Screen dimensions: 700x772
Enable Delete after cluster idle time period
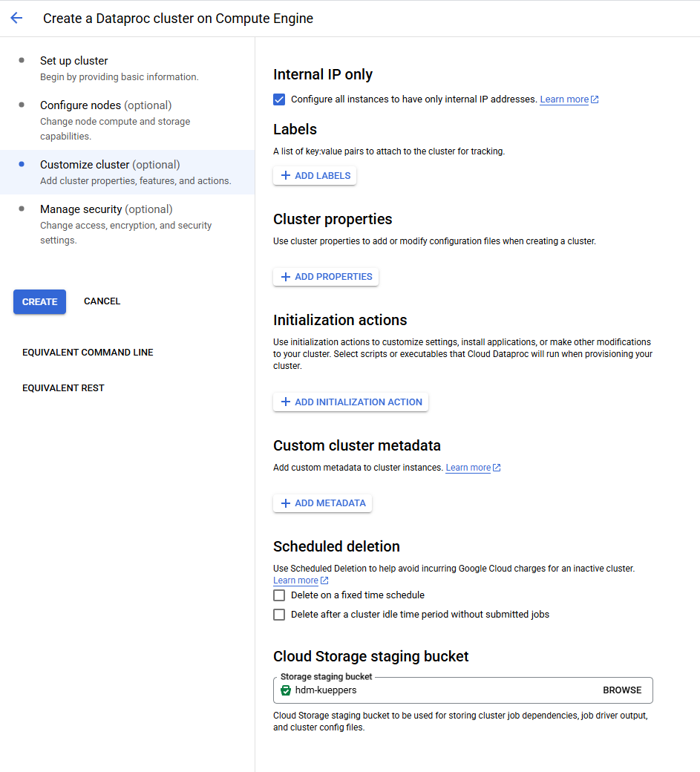(279, 615)
